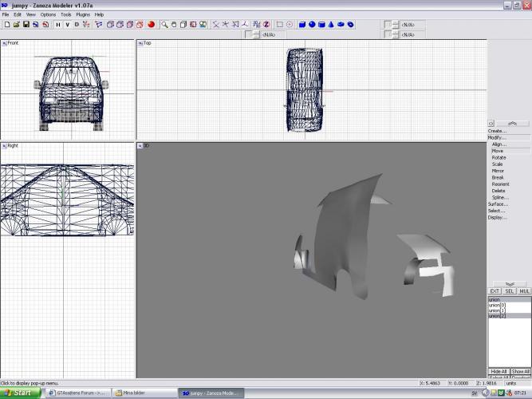532x399 pixels.
Task: Expand the Surface... command group
Action: click(498, 203)
